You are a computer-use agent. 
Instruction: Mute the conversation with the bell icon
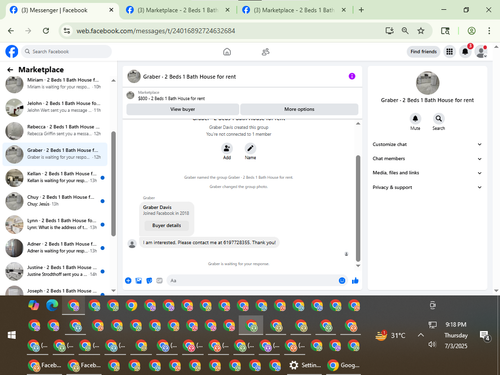415,118
